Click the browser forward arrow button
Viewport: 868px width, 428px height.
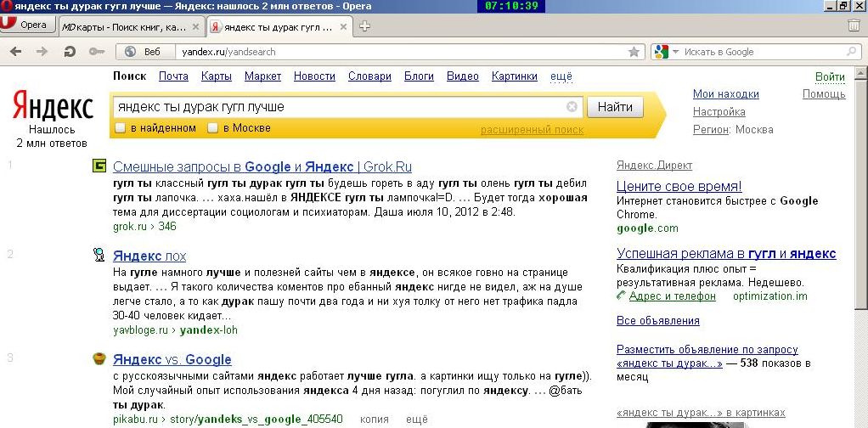[x=42, y=52]
